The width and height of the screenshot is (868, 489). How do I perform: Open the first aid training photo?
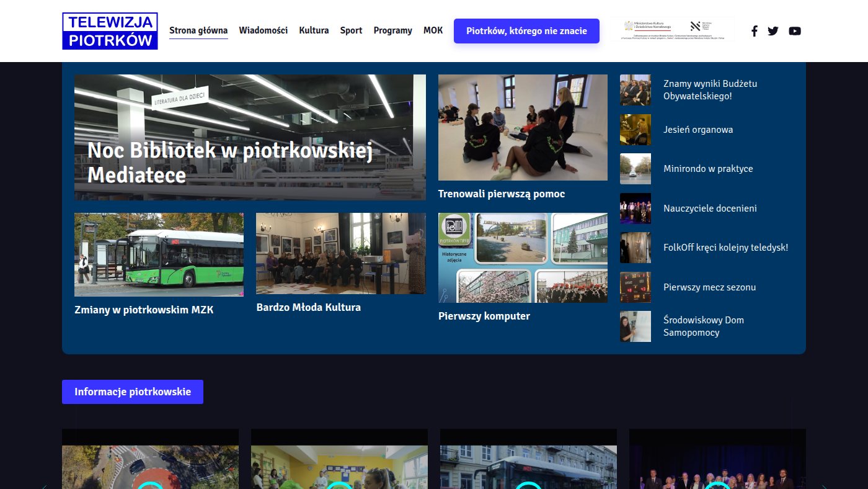[x=523, y=128]
